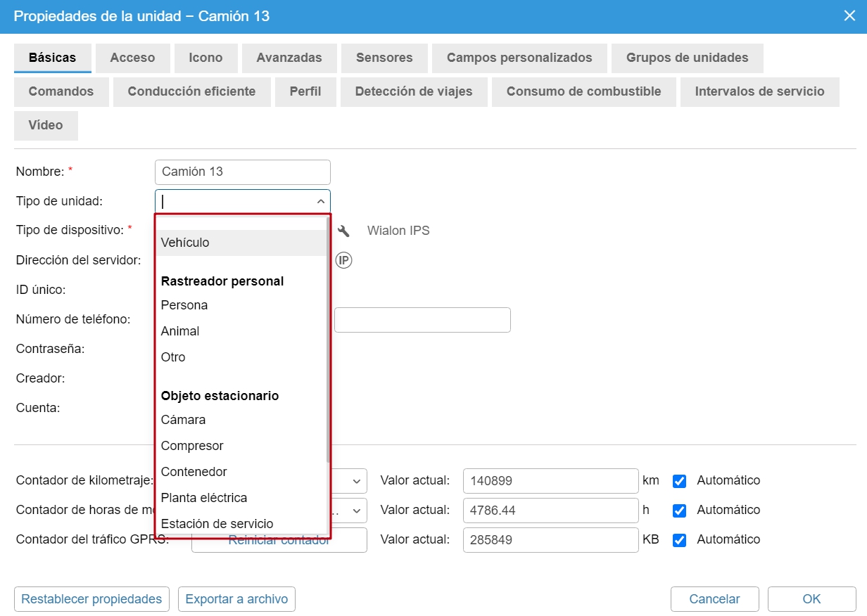Close the unit properties dialog
This screenshot has height=616, width=867.
coord(849,15)
